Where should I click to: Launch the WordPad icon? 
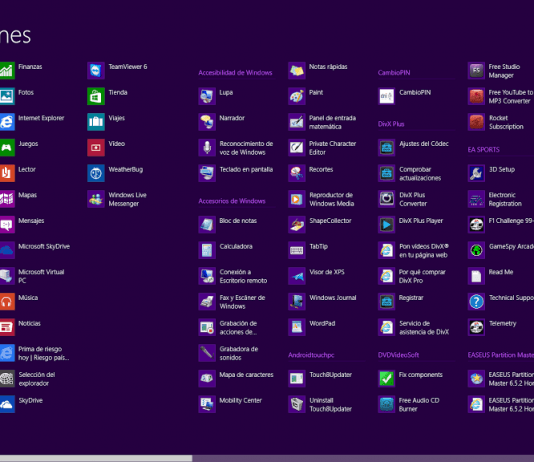pos(297,327)
